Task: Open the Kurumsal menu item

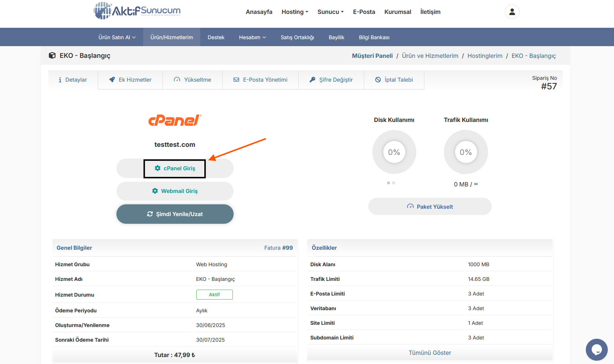Action: click(x=398, y=12)
